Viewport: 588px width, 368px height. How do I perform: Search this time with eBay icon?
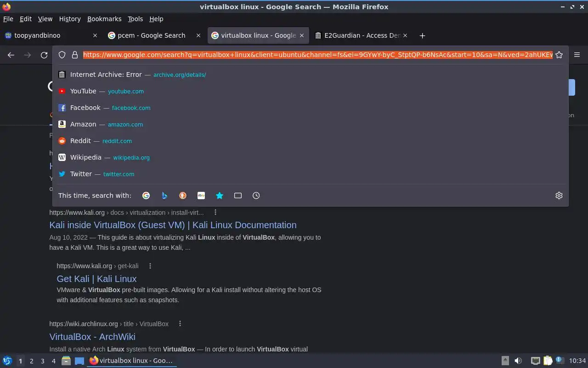[201, 195]
